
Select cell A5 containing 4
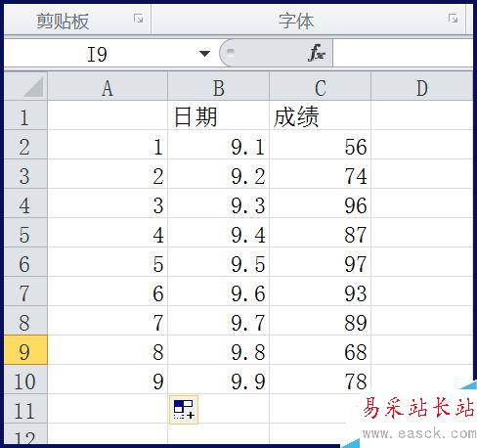[x=108, y=233]
